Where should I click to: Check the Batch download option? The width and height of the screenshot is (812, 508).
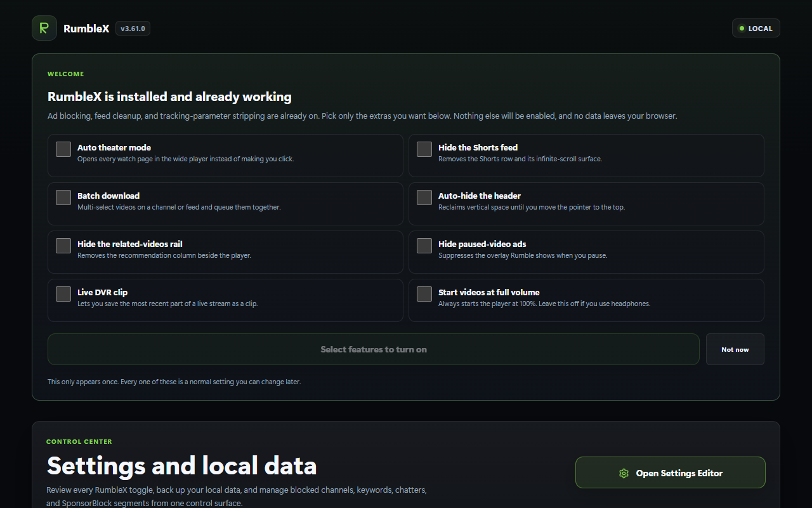63,197
